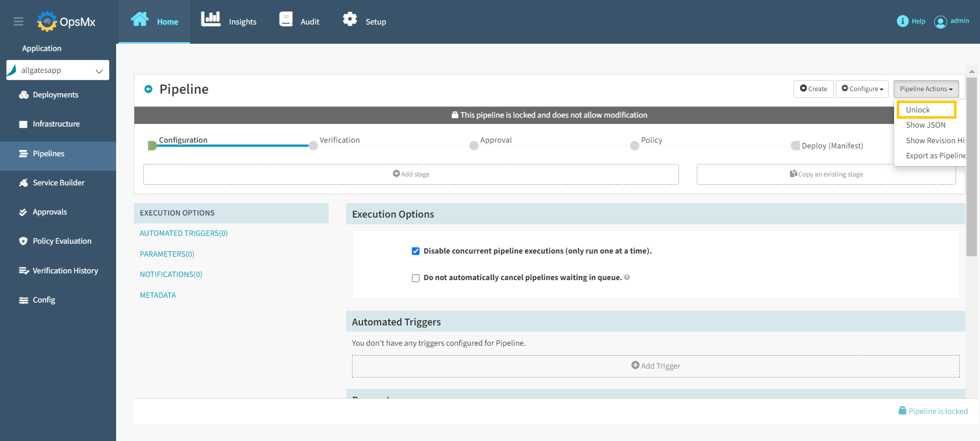The width and height of the screenshot is (980, 441).
Task: Click the Help info icon
Action: (902, 21)
